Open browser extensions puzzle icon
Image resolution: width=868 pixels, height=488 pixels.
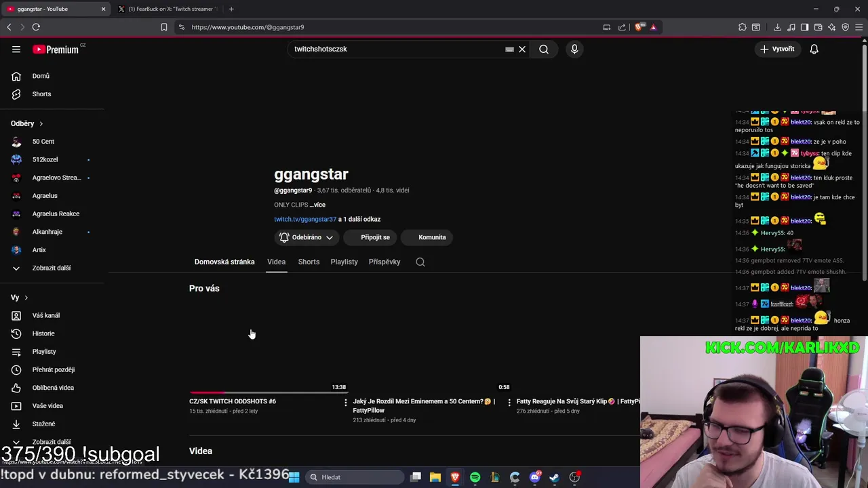coord(743,27)
